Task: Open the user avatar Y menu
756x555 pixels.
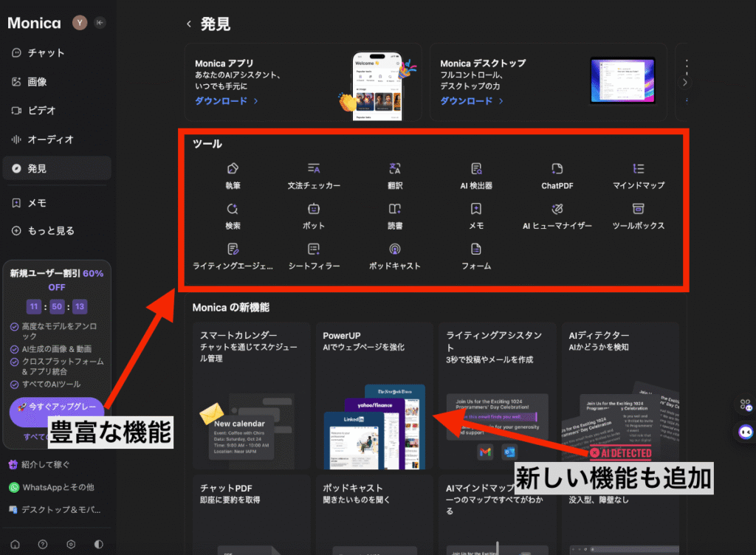Action: 80,23
